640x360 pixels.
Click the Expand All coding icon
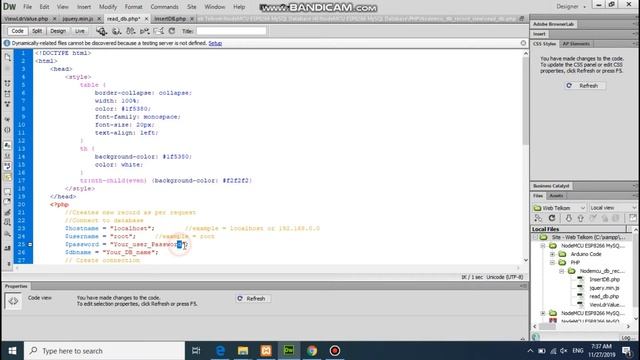pos(7,104)
